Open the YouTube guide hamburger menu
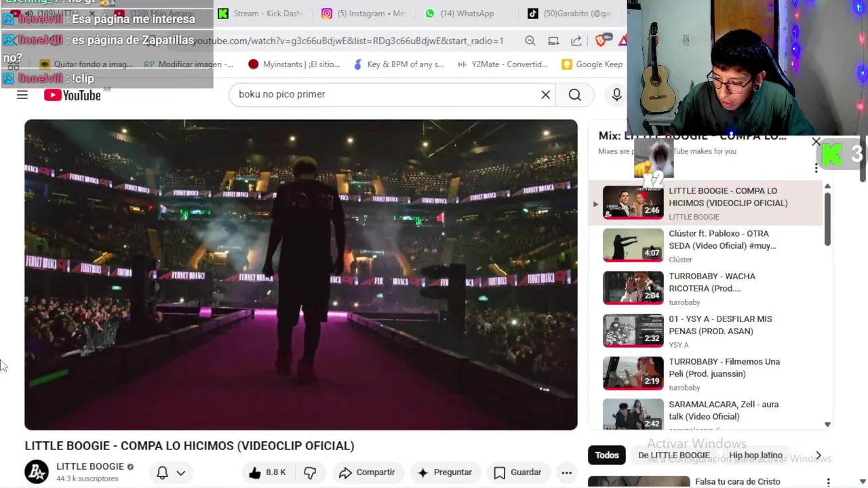This screenshot has width=868, height=488. coord(22,95)
